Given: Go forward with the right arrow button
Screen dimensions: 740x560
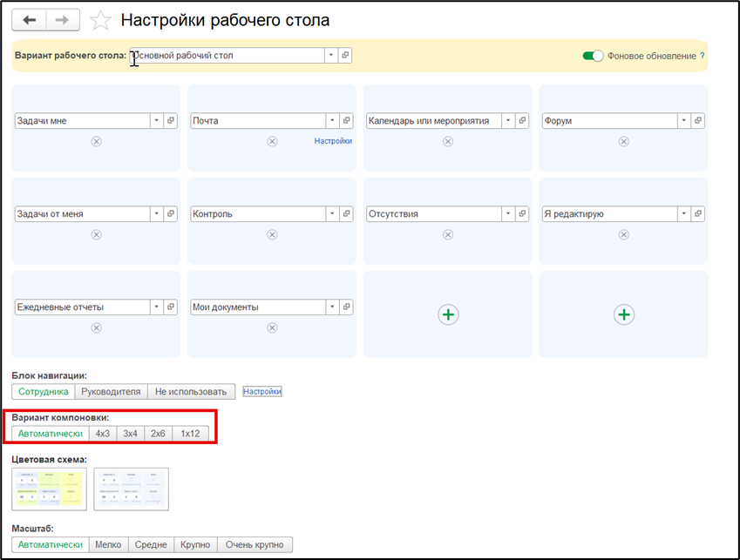Looking at the screenshot, I should pos(62,20).
